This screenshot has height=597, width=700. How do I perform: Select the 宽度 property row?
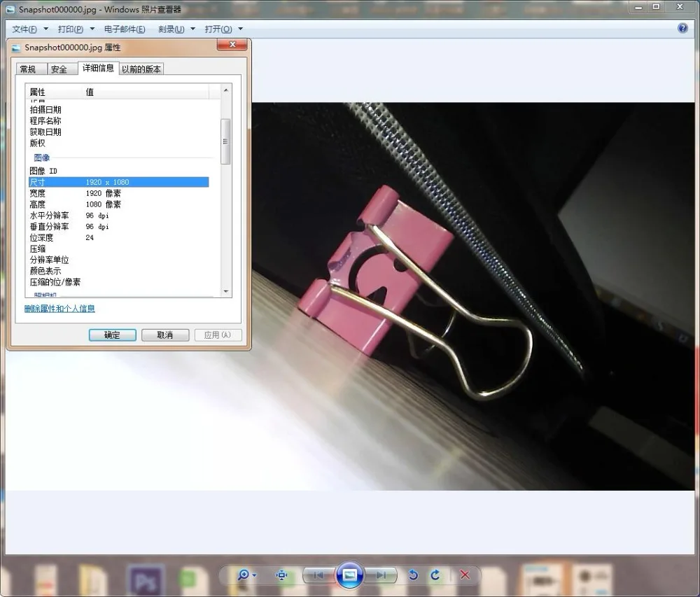(x=118, y=193)
